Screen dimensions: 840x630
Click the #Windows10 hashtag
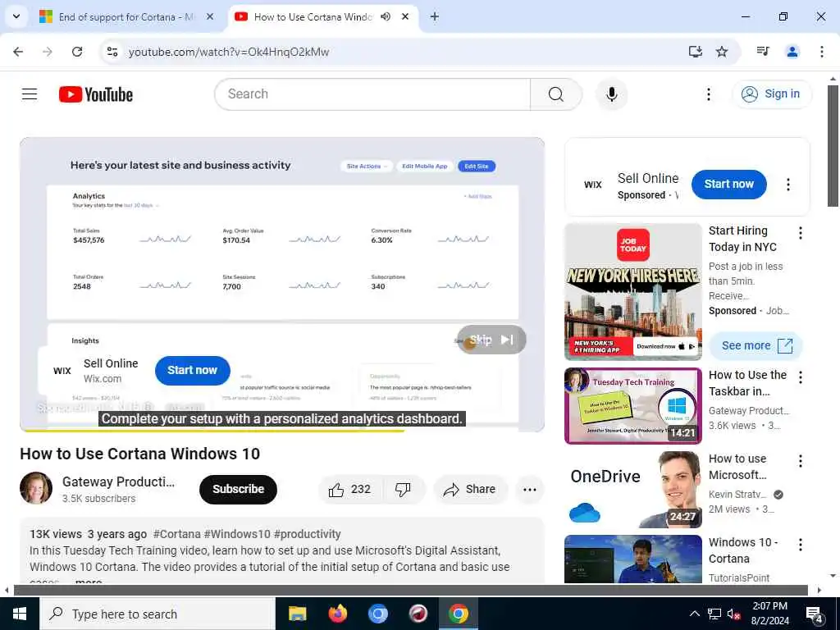pos(237,534)
